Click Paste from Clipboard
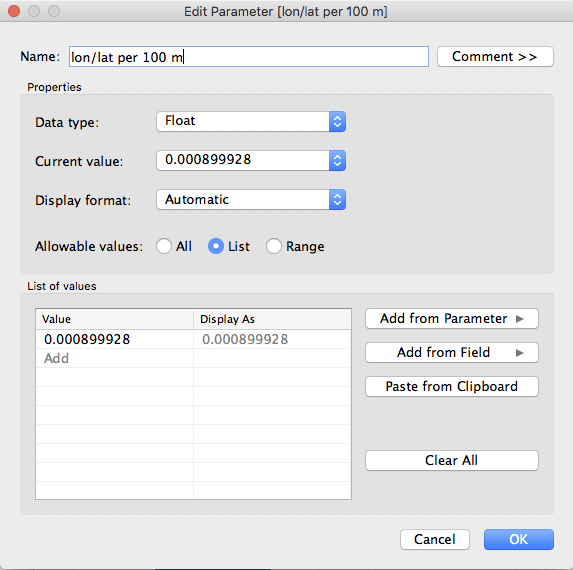 click(x=452, y=387)
